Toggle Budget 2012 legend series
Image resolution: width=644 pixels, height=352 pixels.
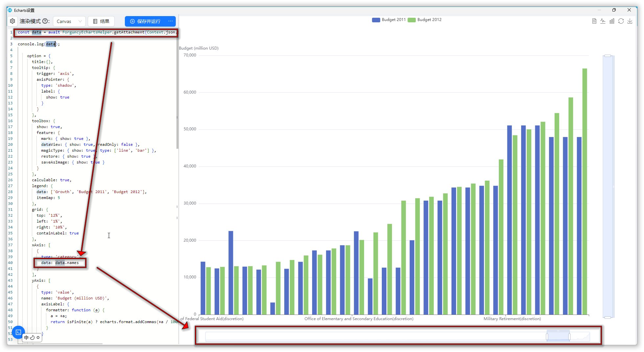point(425,20)
